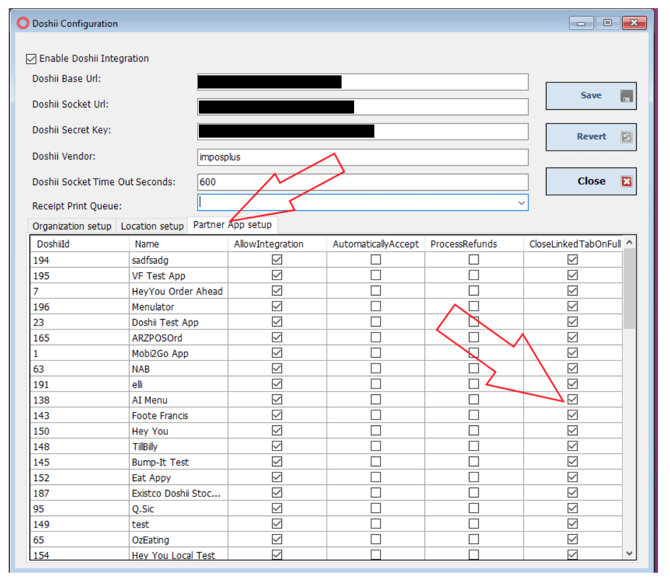Viewport: 670px width, 580px height.
Task: Click the Revert button
Action: tap(591, 137)
